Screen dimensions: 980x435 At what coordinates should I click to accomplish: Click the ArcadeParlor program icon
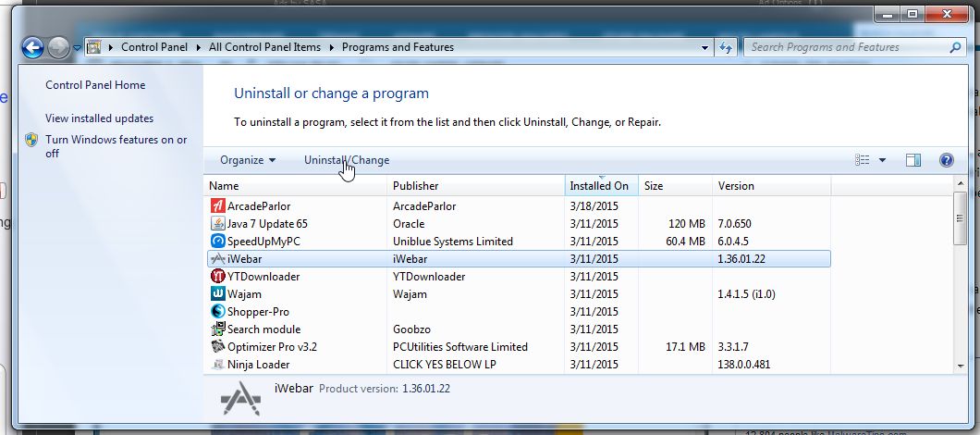tap(217, 205)
